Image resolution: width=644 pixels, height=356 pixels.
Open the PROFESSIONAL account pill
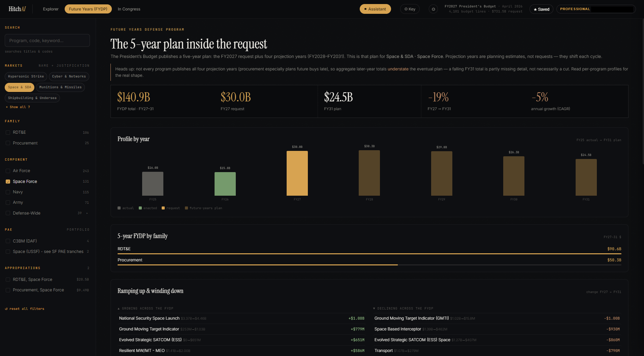coord(596,9)
